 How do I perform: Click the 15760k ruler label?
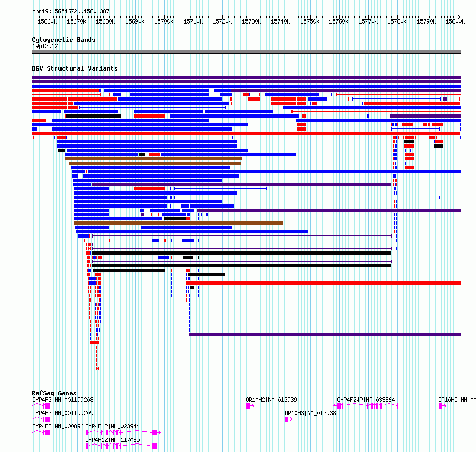(x=339, y=21)
